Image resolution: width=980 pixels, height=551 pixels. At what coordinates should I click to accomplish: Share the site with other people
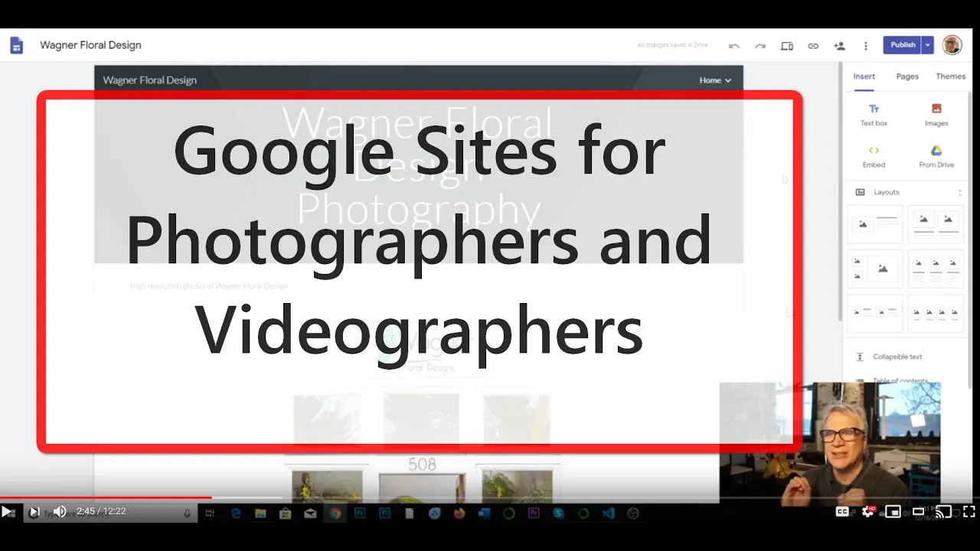[x=839, y=46]
